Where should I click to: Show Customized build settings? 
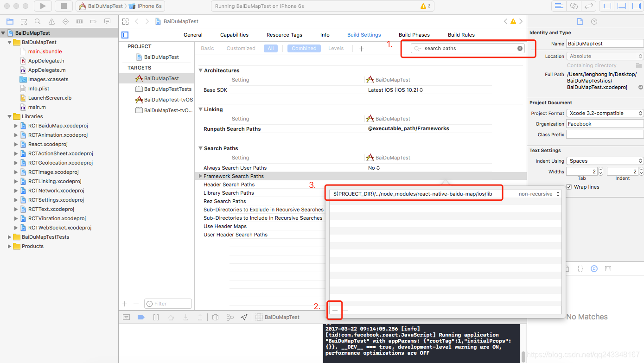241,48
